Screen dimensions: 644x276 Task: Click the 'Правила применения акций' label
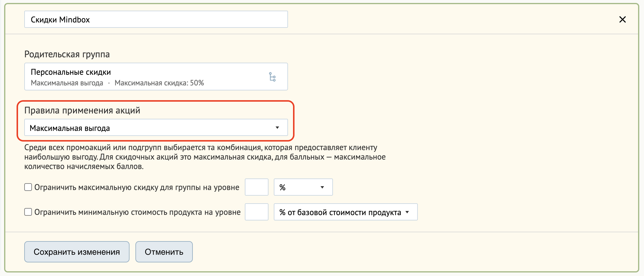pos(82,111)
